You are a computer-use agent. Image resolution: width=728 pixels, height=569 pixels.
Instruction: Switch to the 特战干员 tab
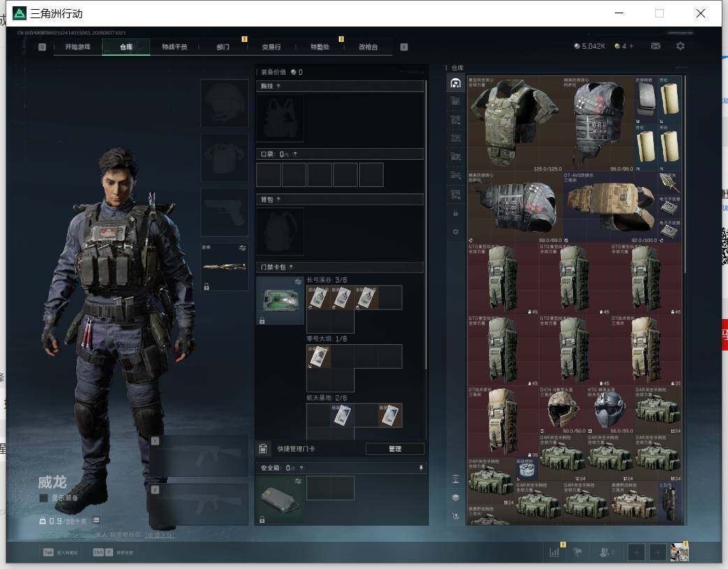(x=174, y=47)
